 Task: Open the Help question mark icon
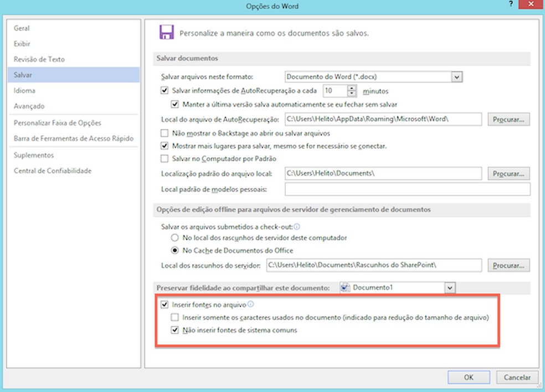[x=511, y=4]
